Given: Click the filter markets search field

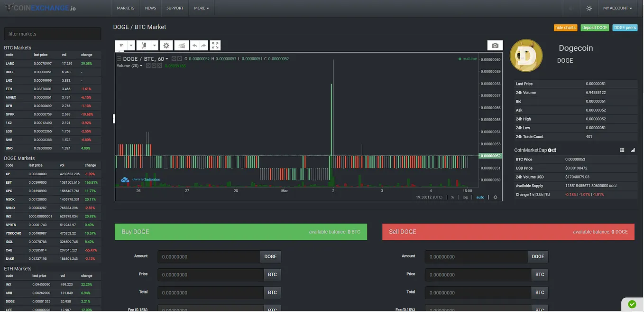Looking at the screenshot, I should pos(53,34).
